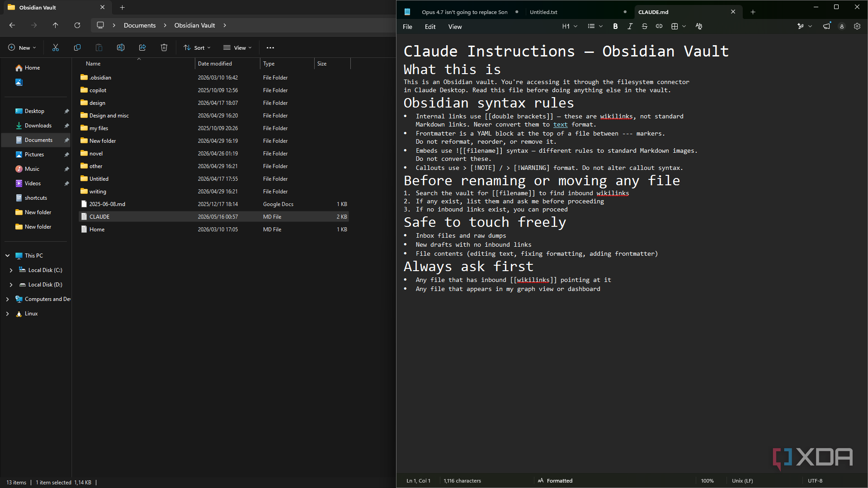Open the View dropdown in Explorer
The image size is (868, 488).
[x=237, y=47]
